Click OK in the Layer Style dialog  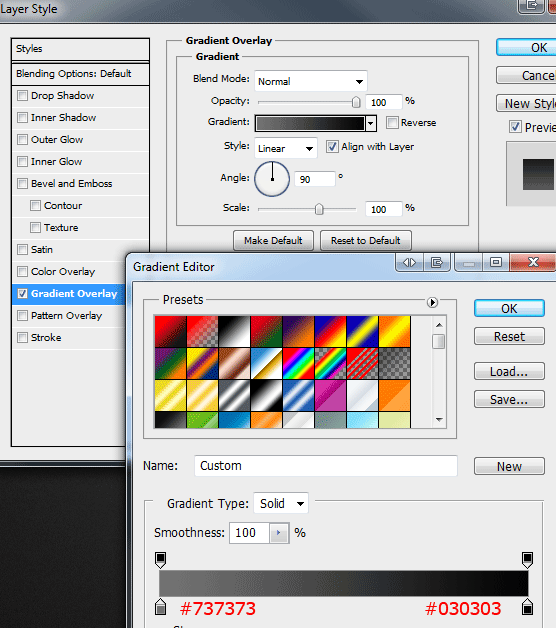[526, 47]
